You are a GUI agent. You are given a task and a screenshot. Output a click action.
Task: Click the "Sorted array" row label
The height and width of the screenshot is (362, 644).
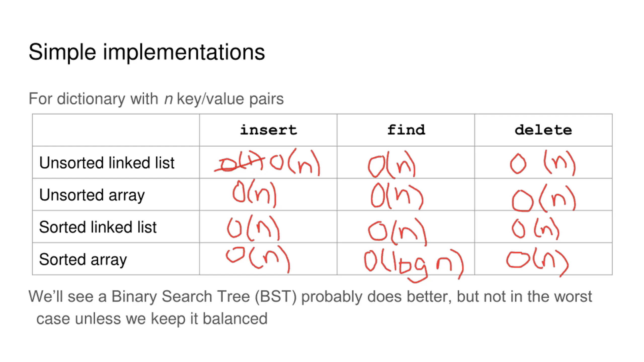83,259
